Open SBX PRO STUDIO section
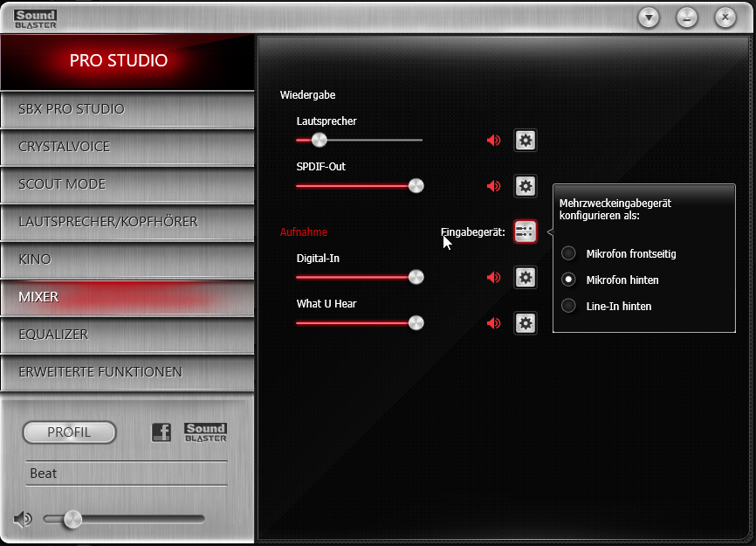This screenshot has width=756, height=546. pyautogui.click(x=127, y=109)
